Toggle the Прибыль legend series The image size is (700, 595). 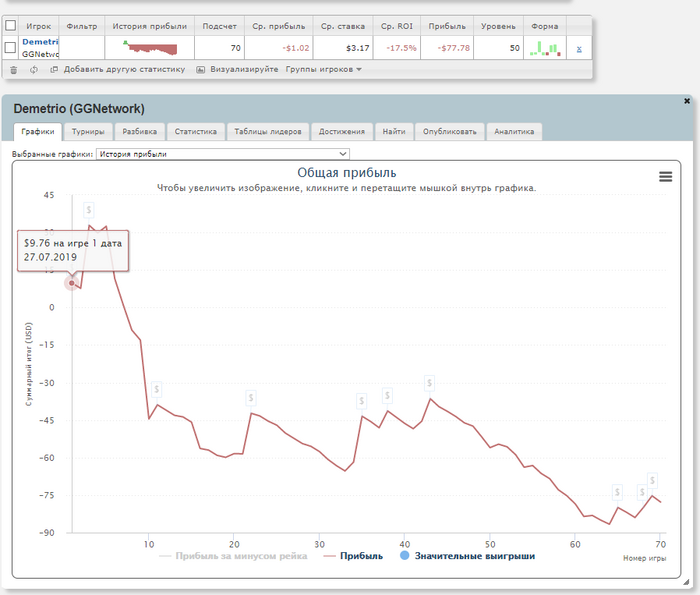[x=353, y=556]
